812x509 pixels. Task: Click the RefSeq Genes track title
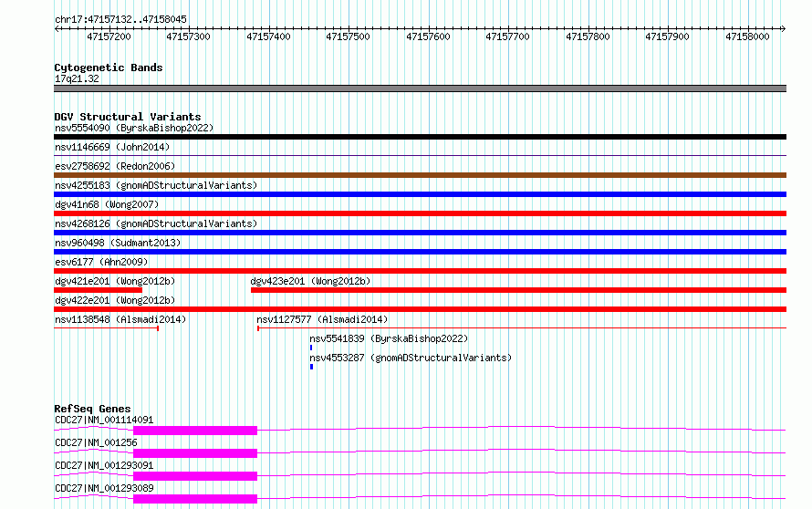click(x=92, y=409)
